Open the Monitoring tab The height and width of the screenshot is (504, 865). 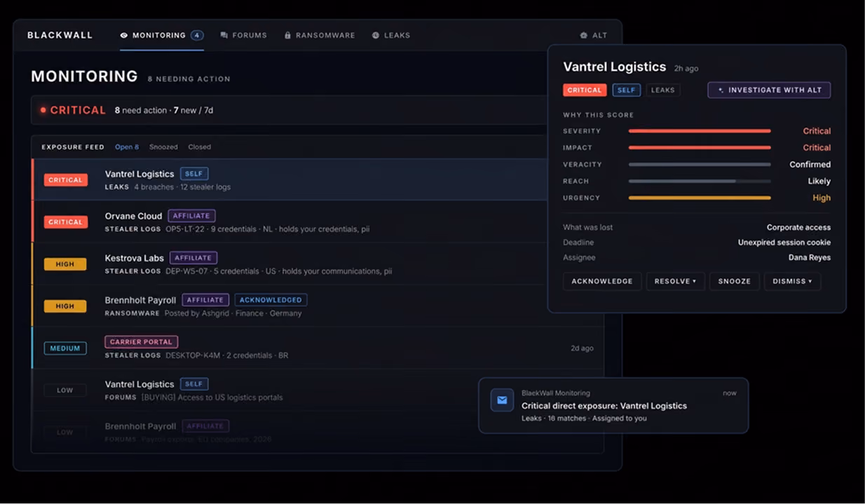tap(162, 35)
